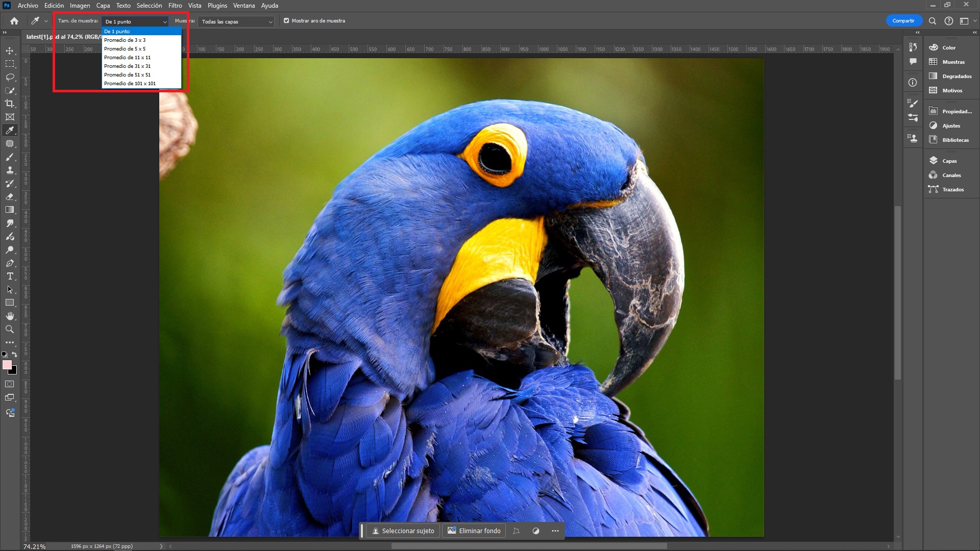Click the background color swatch
The width and height of the screenshot is (980, 551).
(14, 371)
